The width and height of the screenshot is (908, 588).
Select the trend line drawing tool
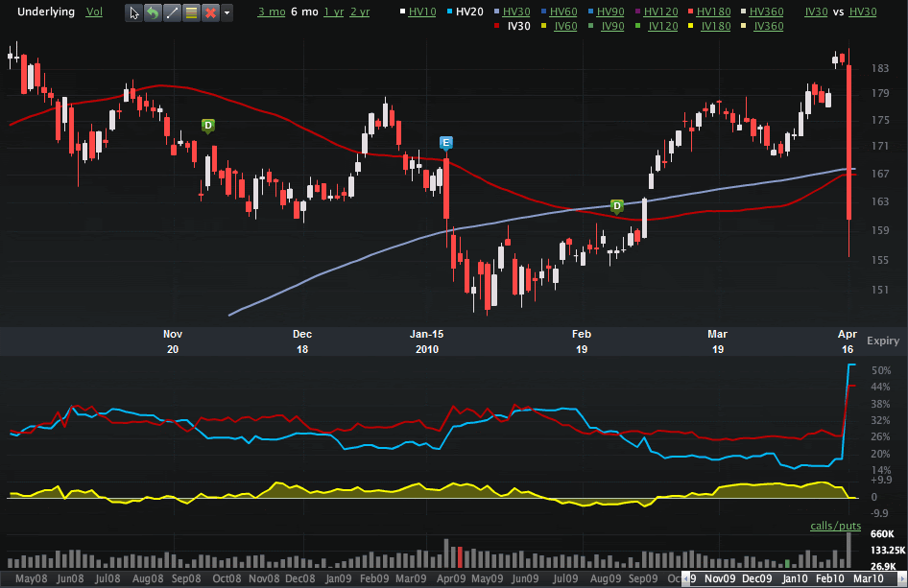click(x=172, y=12)
